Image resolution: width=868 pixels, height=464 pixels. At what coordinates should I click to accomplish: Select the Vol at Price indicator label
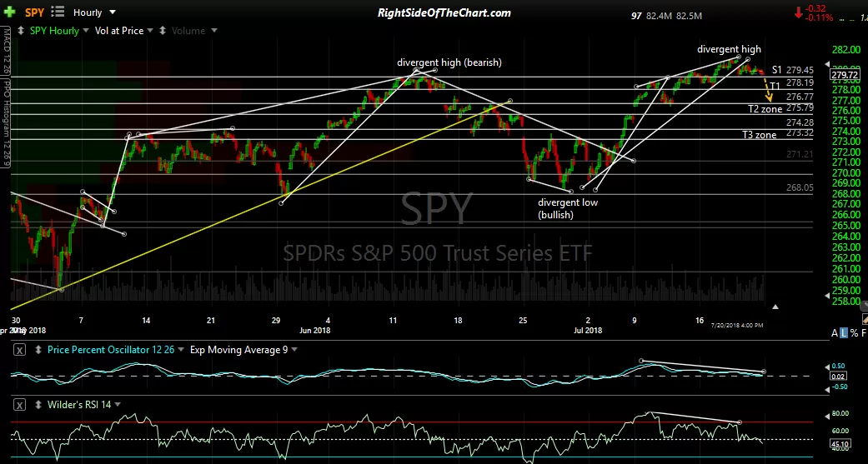click(x=119, y=31)
